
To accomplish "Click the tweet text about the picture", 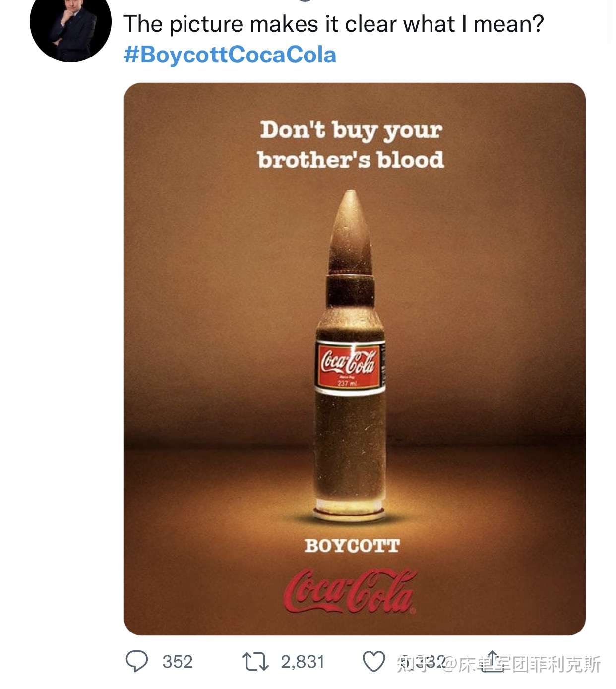I will pyautogui.click(x=333, y=24).
